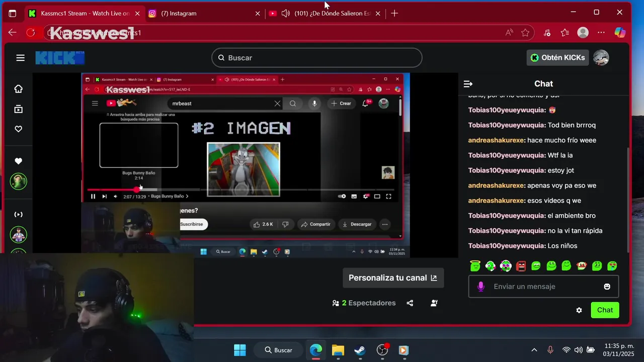The width and height of the screenshot is (644, 362).
Task: Click the purple microphone in message box
Action: point(480,286)
